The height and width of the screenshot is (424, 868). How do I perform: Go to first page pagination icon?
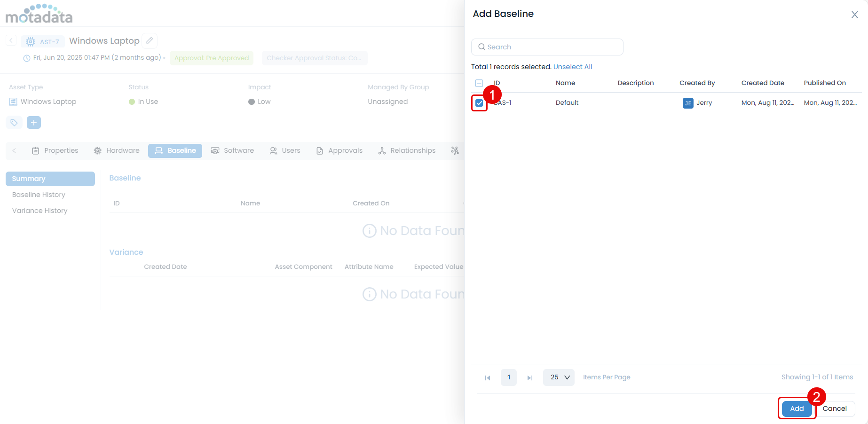(x=488, y=377)
